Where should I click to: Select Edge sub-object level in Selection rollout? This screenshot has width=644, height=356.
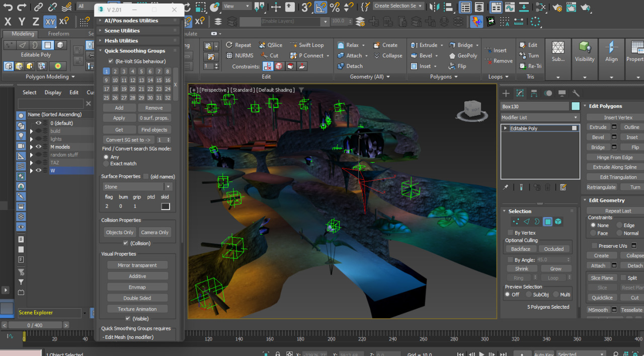(x=526, y=222)
